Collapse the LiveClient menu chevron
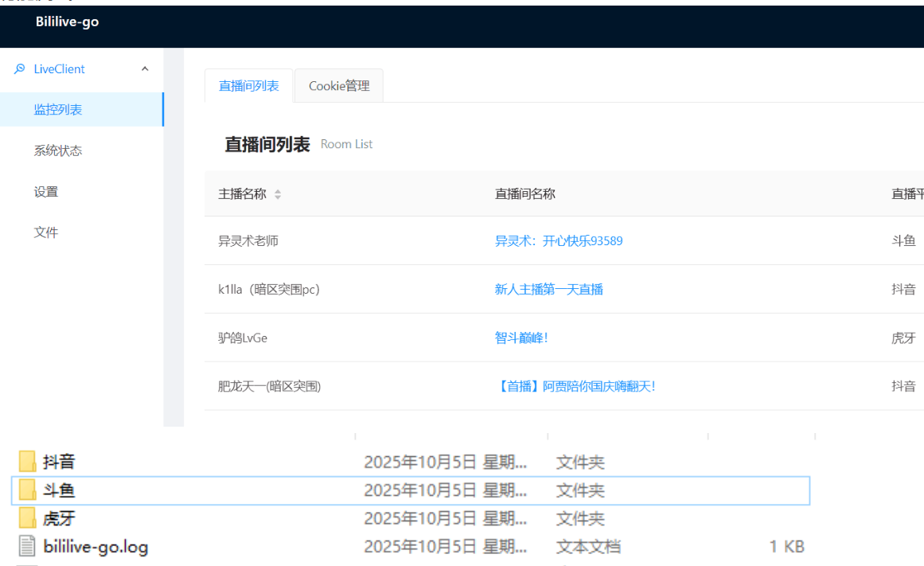This screenshot has height=566, width=924. tap(145, 69)
